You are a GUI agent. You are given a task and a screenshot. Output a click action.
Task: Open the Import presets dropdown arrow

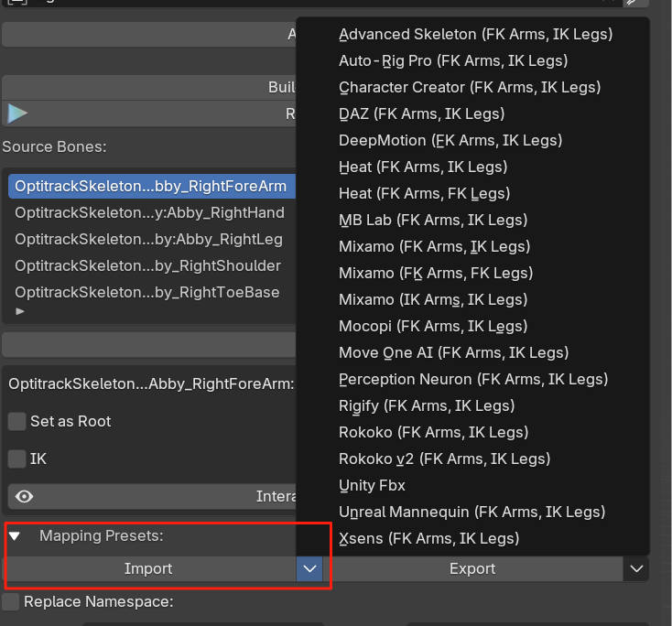tap(309, 569)
